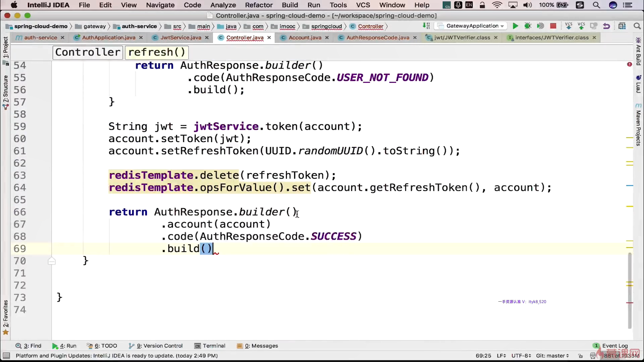Click the Search Everywhere magnifier icon

coord(637,26)
